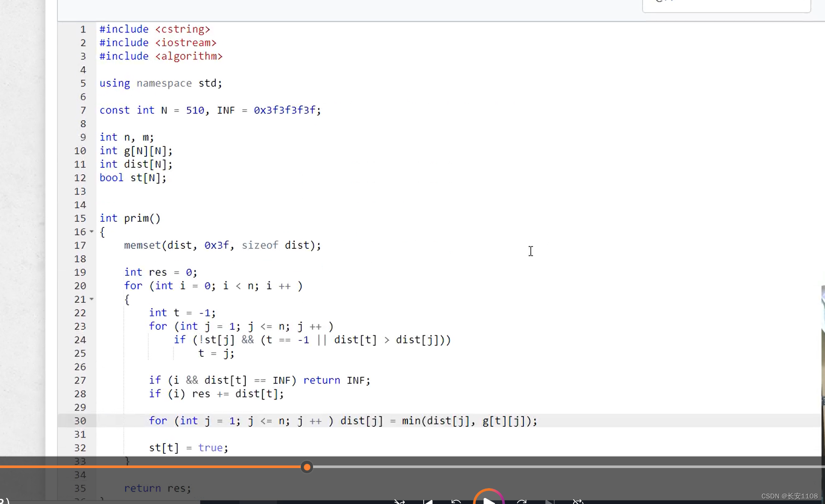
Task: Click on '#include <iostream>' on line 2
Action: pos(158,43)
